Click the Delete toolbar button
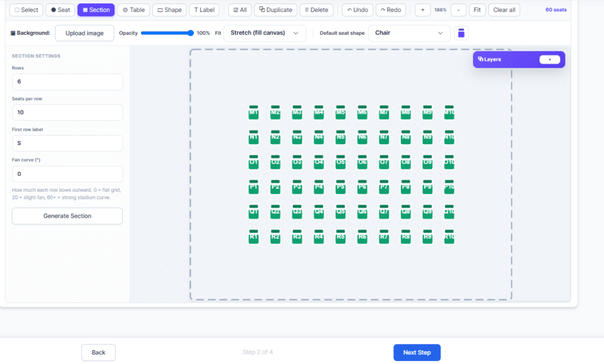Viewport: 604px width, 364px height. point(317,10)
